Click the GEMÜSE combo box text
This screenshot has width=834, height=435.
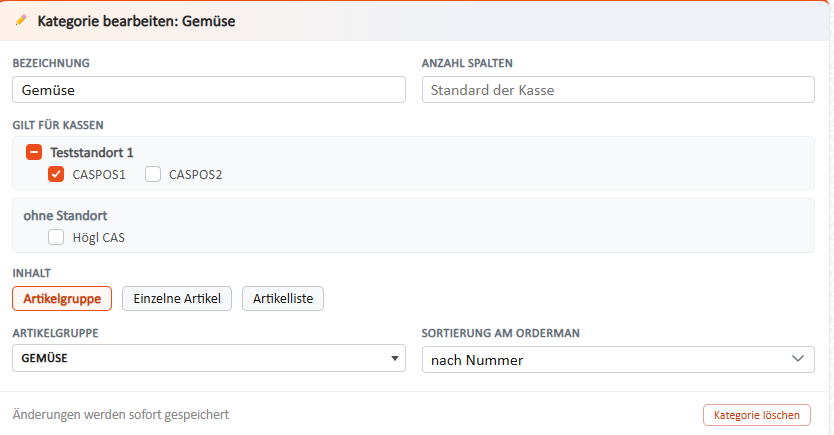coord(44,358)
